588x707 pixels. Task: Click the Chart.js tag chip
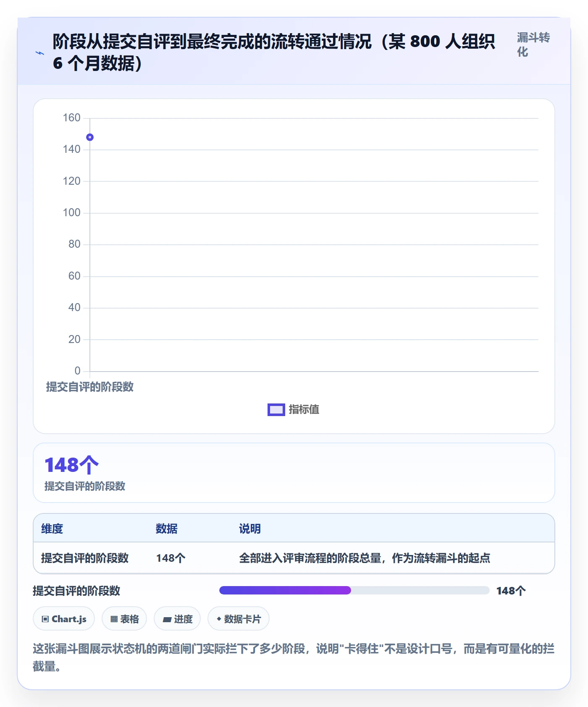pyautogui.click(x=64, y=618)
